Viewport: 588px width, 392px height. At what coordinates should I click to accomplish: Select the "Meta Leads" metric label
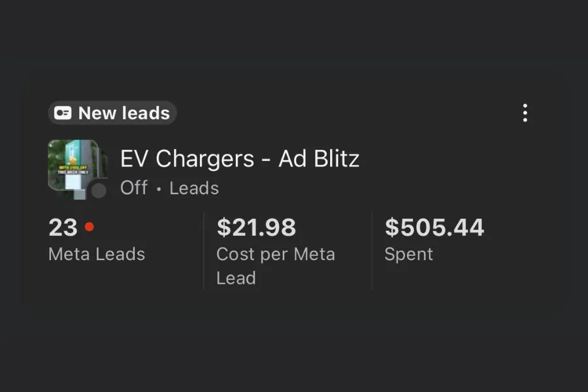click(97, 254)
